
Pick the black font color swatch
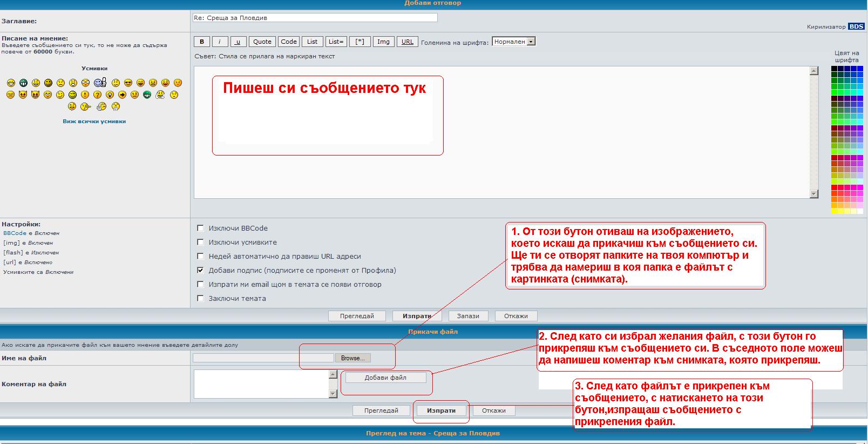click(x=835, y=68)
